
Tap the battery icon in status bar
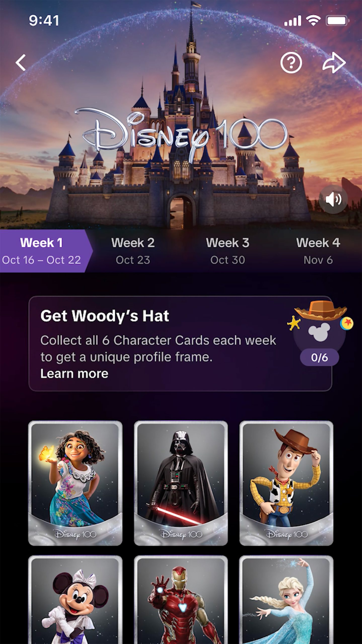pos(338,21)
